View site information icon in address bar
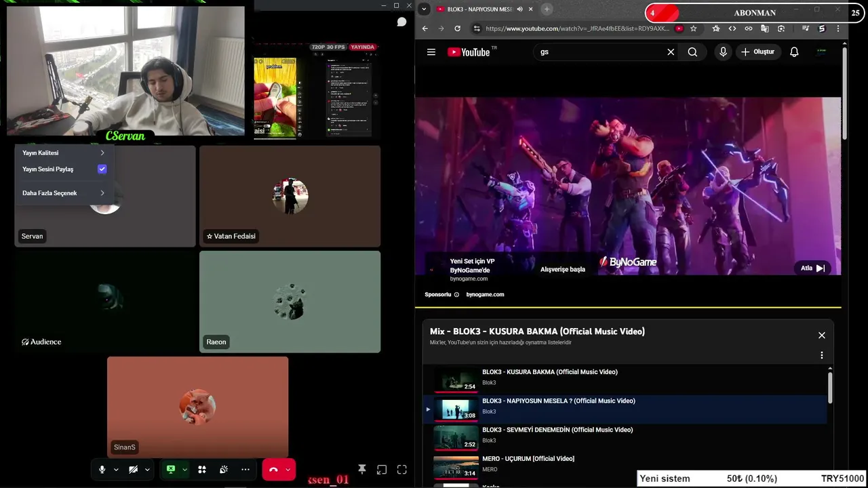 (x=477, y=28)
